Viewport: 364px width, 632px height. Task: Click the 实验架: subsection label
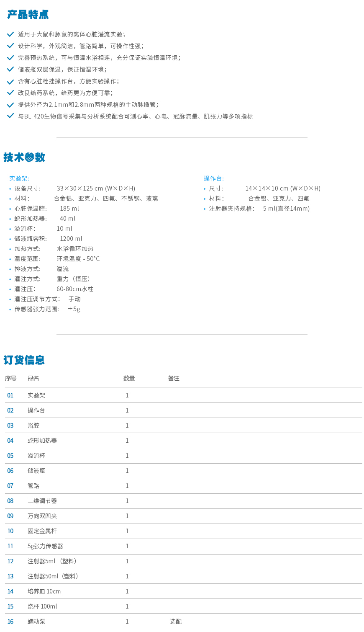point(19,178)
